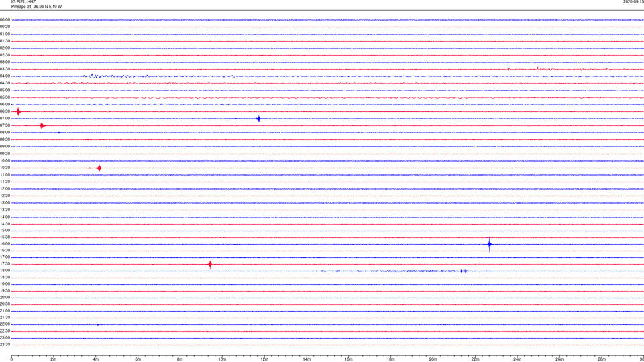The image size is (644, 362).
Task: Select the 02:30 row label
Action: coord(5,55)
